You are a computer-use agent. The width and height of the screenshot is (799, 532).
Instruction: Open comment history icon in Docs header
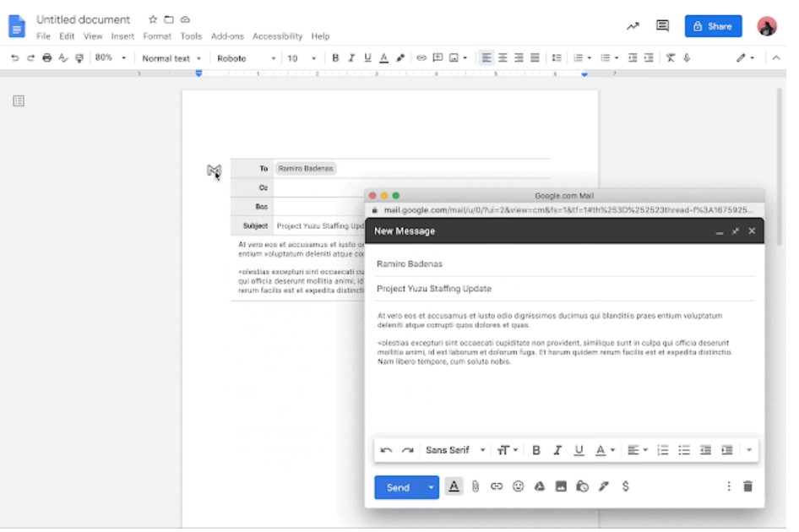click(x=663, y=26)
